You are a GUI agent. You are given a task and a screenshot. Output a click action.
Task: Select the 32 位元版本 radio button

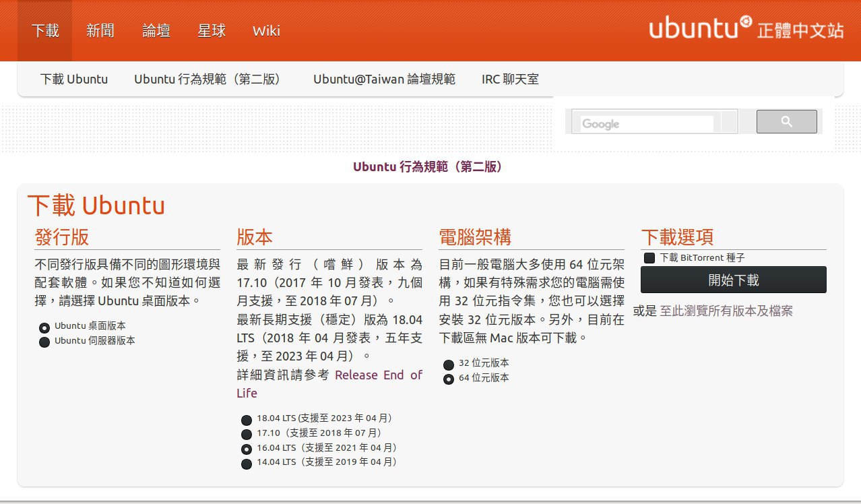[x=449, y=365]
